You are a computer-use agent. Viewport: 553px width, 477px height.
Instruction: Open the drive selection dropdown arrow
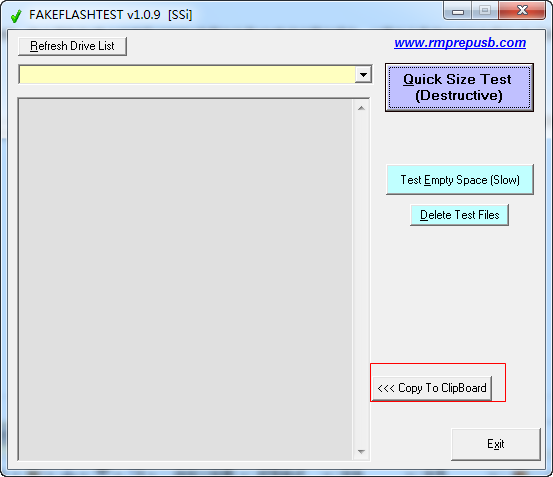[363, 74]
